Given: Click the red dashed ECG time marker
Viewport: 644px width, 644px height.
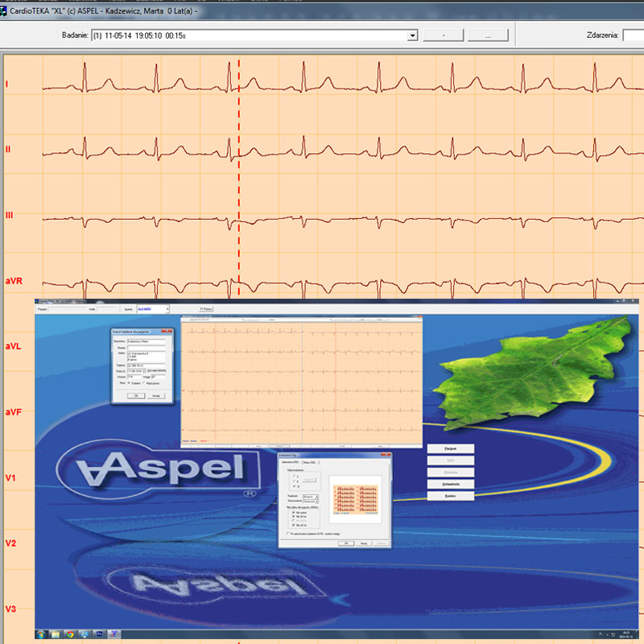Looking at the screenshot, I should coord(238,176).
